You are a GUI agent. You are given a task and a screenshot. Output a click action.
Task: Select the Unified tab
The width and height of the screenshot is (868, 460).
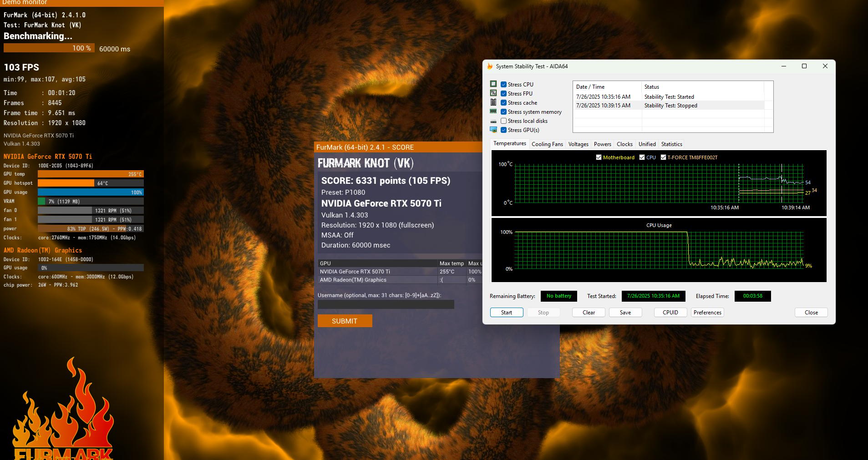coord(647,144)
